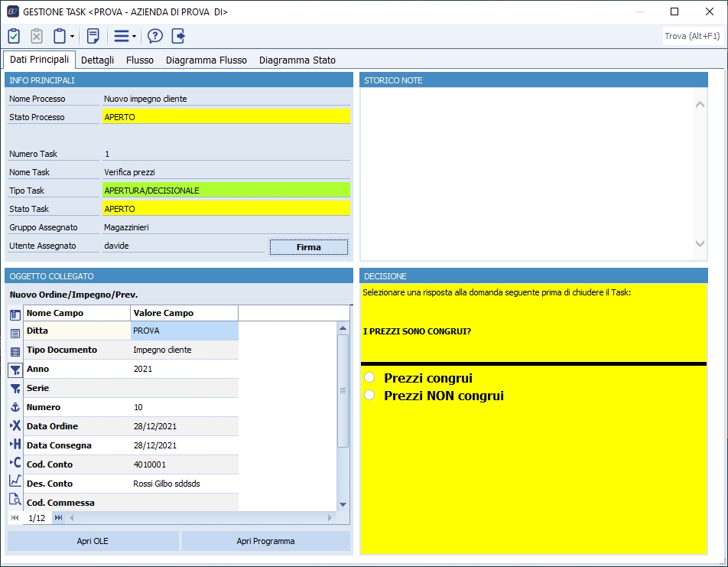Screen dimensions: 728x567
Task: Click the note page icon in toolbar
Action: click(x=93, y=36)
